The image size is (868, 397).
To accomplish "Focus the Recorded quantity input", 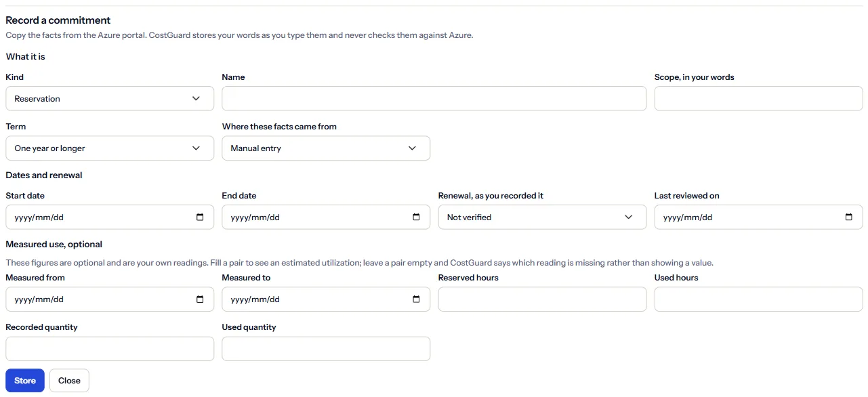I will click(110, 349).
